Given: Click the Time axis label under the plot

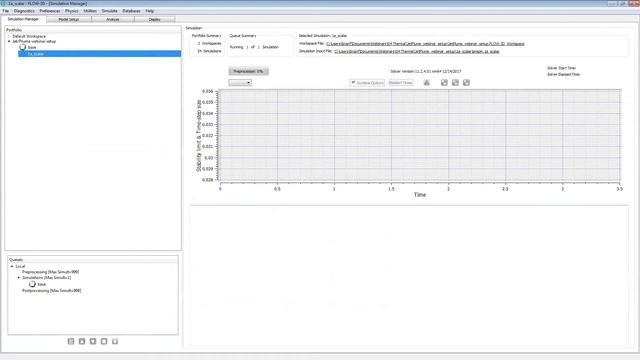Looking at the screenshot, I should coord(420,195).
